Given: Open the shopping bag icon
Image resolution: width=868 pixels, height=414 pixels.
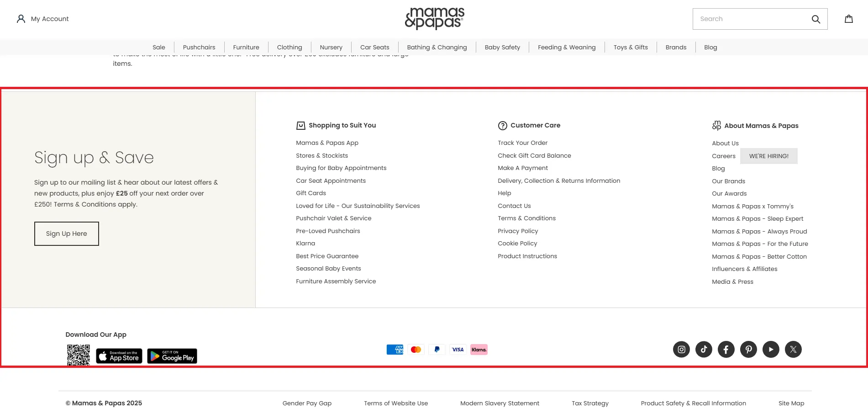Looking at the screenshot, I should (x=848, y=19).
